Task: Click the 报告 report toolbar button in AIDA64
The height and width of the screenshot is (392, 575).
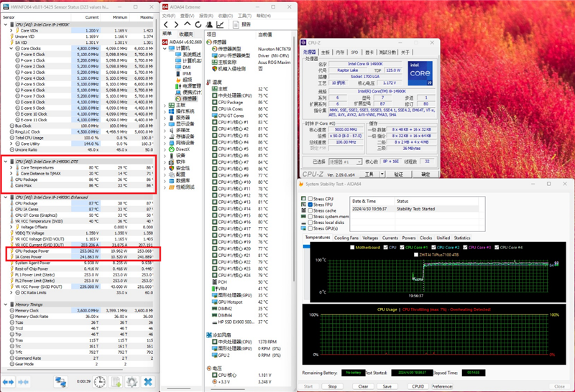Action: click(x=242, y=24)
